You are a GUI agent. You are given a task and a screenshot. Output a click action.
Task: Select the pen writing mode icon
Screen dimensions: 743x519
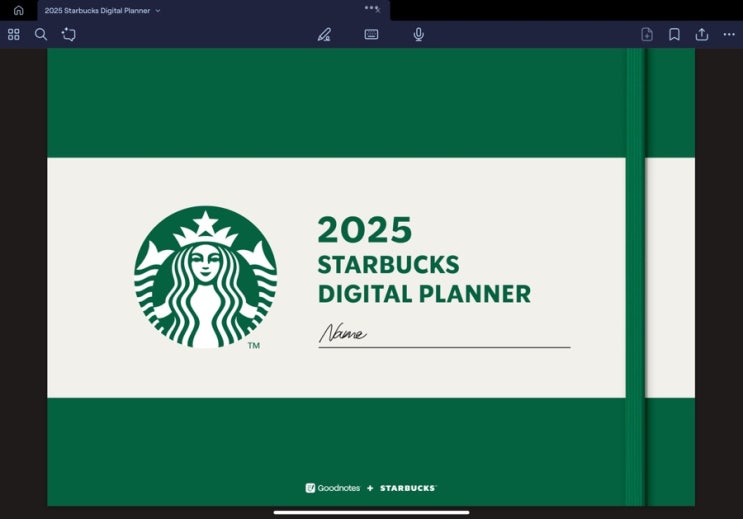[x=324, y=34]
